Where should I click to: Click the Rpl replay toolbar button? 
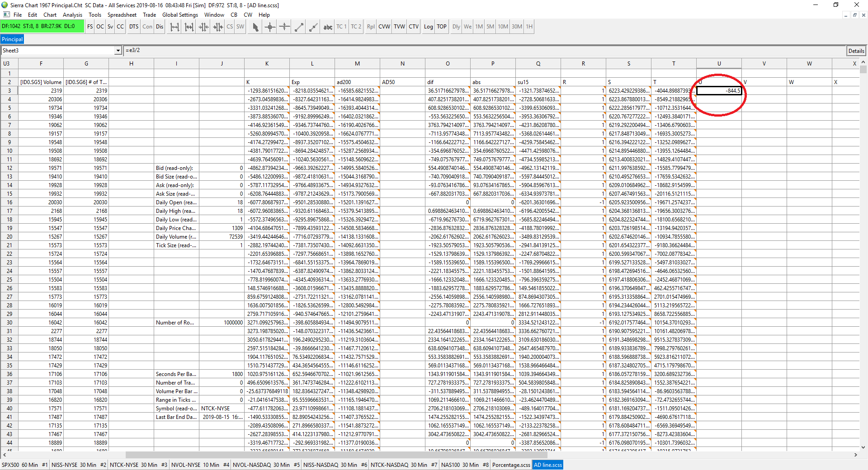point(371,27)
